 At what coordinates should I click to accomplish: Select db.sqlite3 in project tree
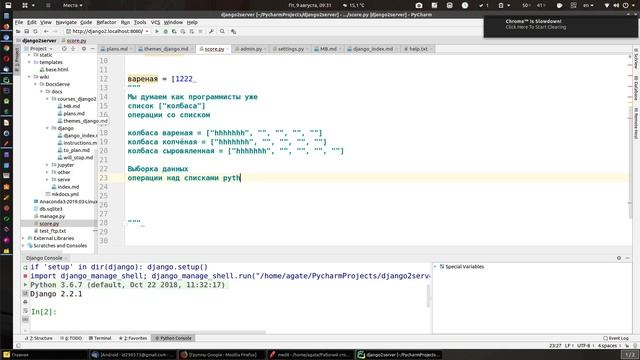tap(51, 209)
